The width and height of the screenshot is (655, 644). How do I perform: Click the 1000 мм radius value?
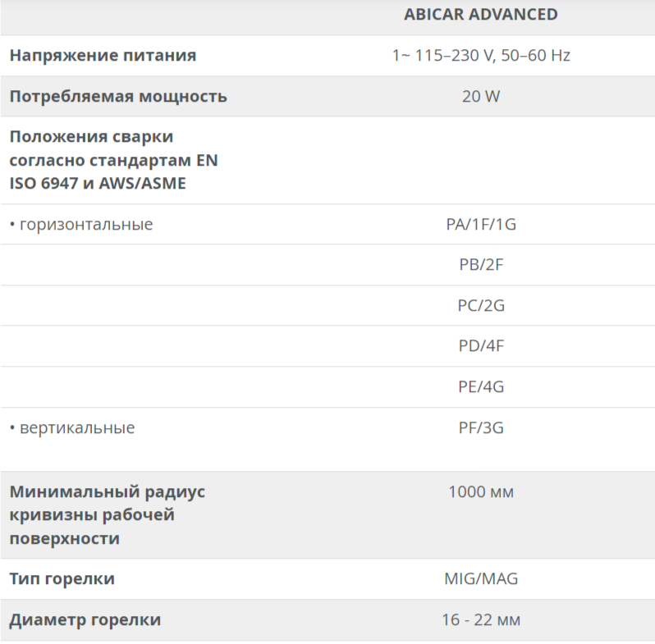(481, 491)
